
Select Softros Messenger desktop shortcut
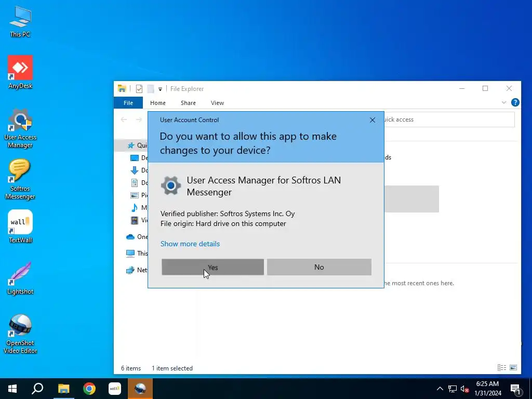(20, 179)
